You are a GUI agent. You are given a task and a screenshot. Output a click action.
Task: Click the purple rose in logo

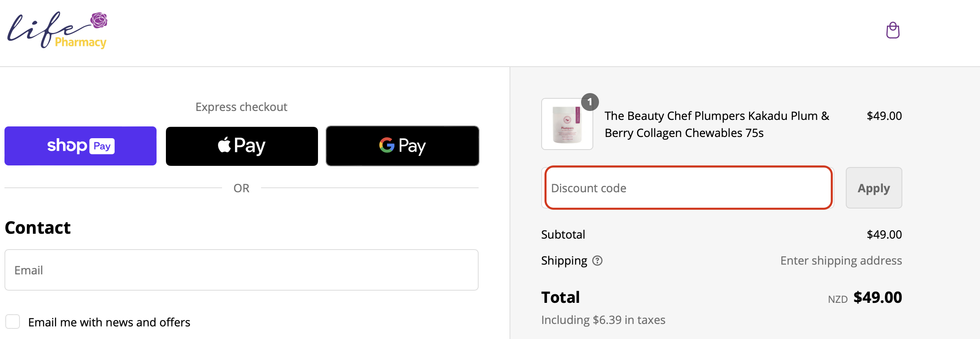coord(99,20)
